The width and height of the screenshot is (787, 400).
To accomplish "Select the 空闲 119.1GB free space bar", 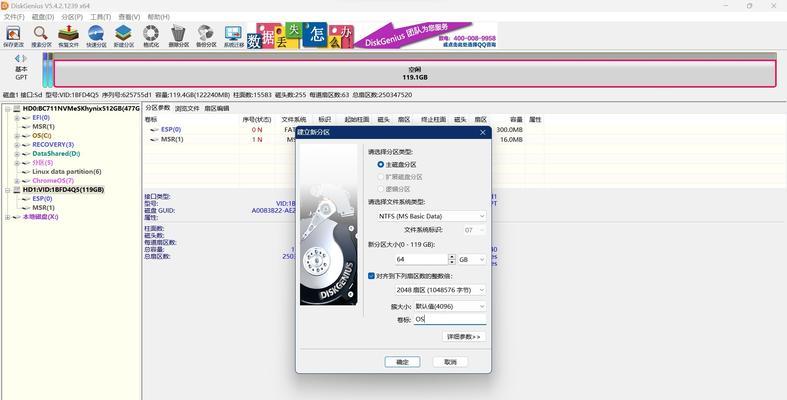I will coord(415,73).
